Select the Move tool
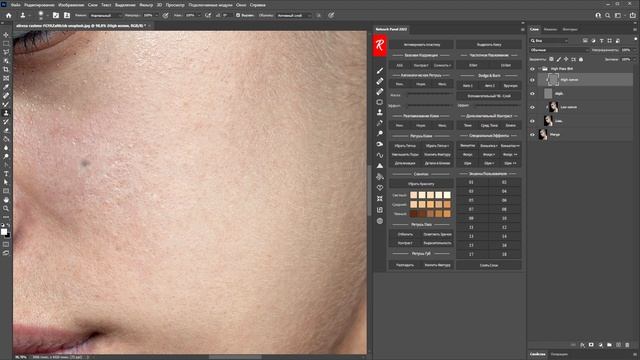The width and height of the screenshot is (640, 360). tap(6, 35)
